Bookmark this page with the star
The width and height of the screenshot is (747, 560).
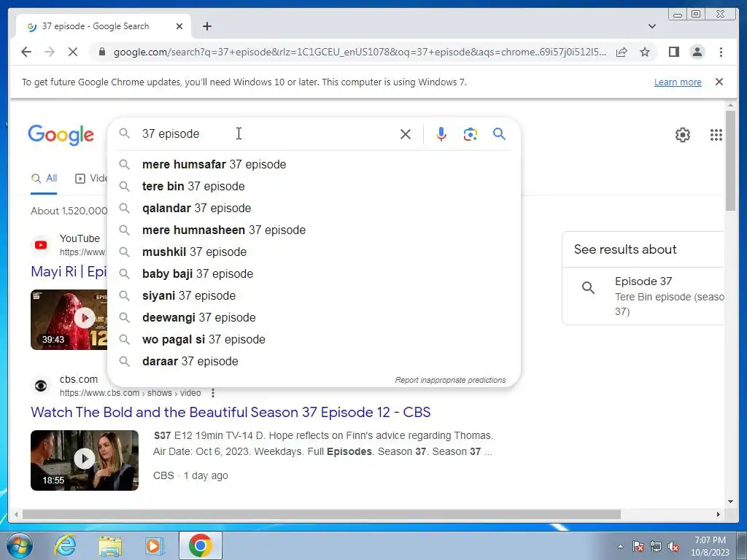pos(645,52)
